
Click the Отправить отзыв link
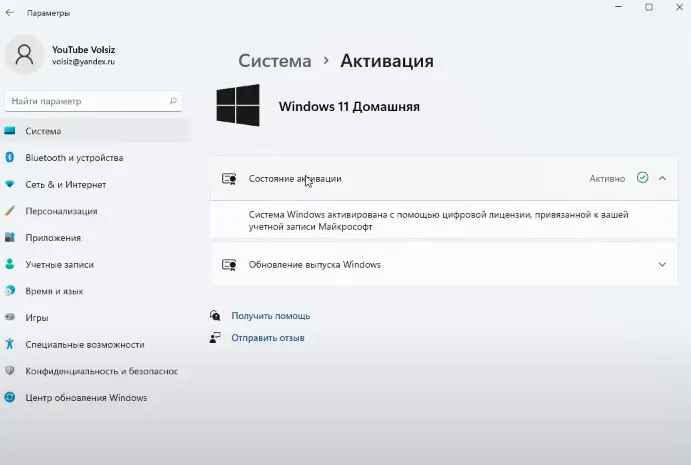(x=268, y=338)
